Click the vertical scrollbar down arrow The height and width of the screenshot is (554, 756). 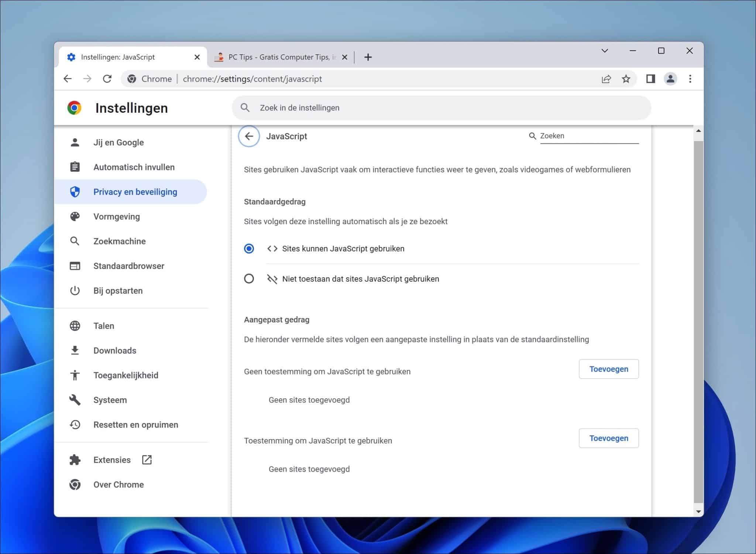(x=698, y=512)
